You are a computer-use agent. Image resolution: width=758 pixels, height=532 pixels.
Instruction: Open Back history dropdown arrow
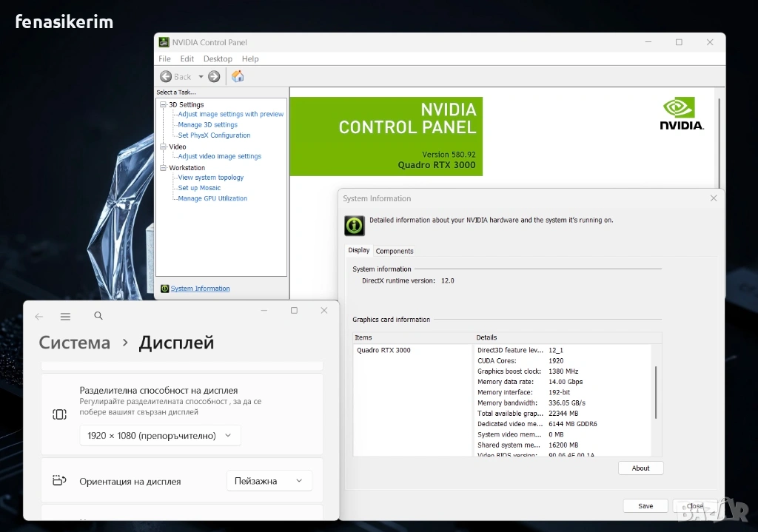tap(201, 76)
